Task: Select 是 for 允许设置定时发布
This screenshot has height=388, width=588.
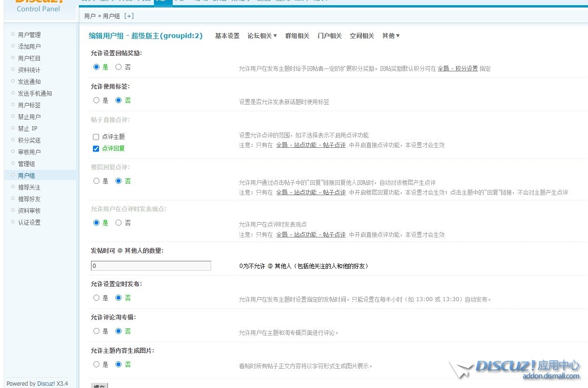Action: 97,298
